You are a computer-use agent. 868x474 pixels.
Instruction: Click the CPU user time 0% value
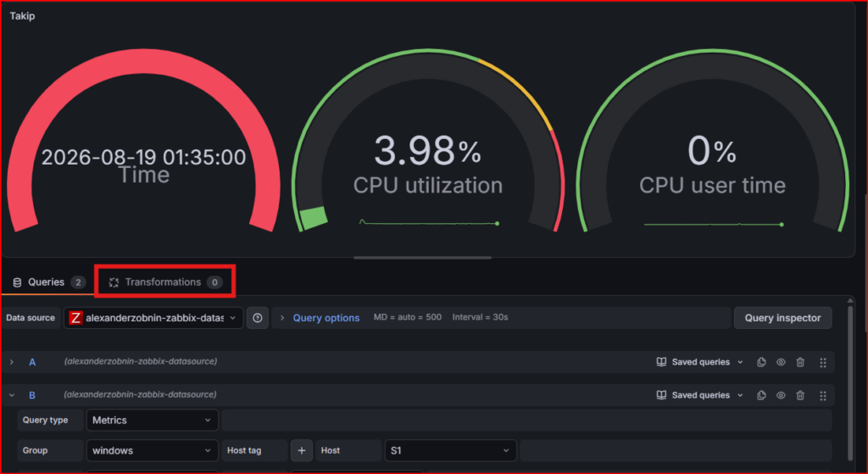coord(712,151)
